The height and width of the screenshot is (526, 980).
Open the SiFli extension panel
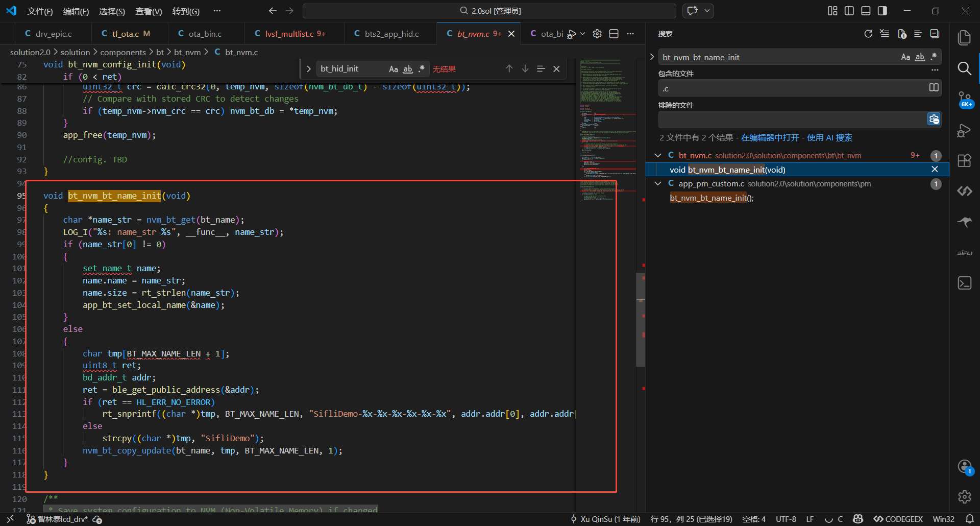tap(964, 253)
